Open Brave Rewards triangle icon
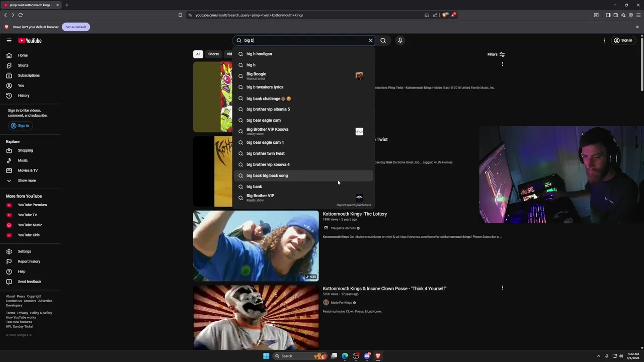The width and height of the screenshot is (644, 362). [453, 15]
